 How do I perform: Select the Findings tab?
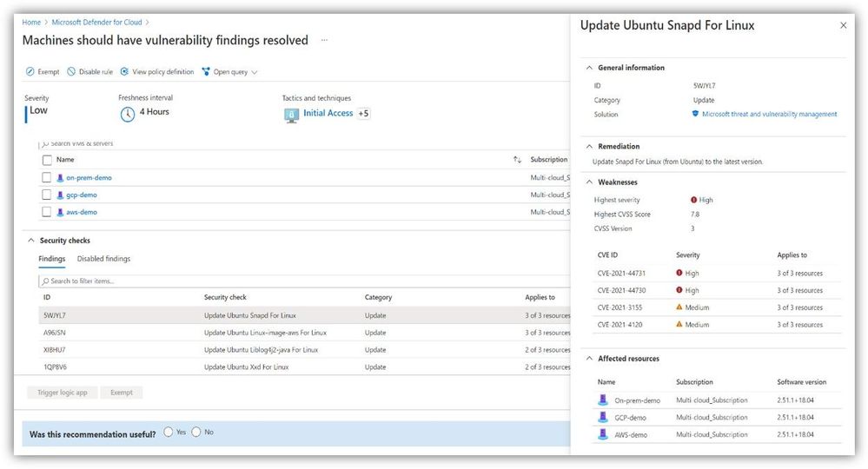click(x=51, y=259)
